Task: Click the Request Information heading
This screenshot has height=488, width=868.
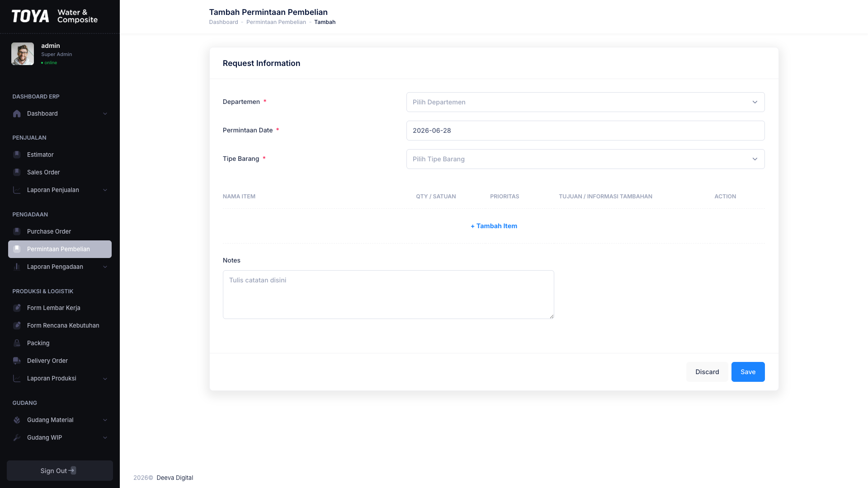Action: [261, 63]
